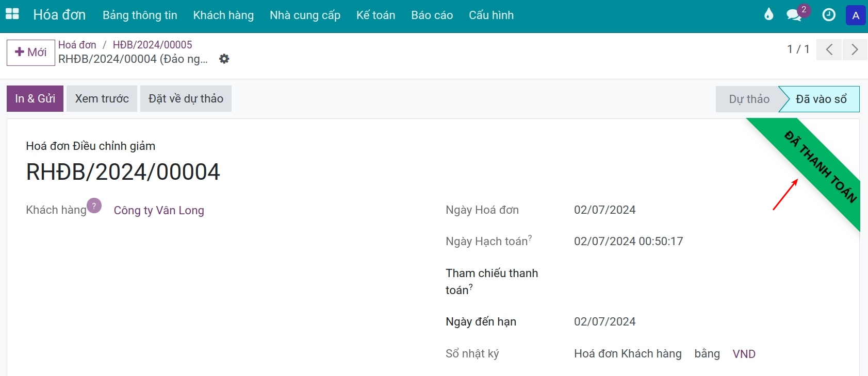
Task: Click the In & Gửi button
Action: 35,98
